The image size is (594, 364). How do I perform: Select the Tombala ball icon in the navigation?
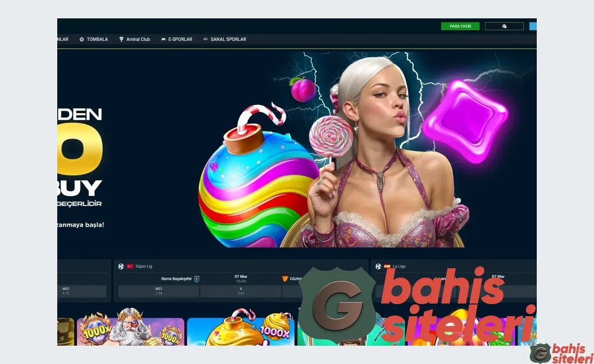point(82,39)
